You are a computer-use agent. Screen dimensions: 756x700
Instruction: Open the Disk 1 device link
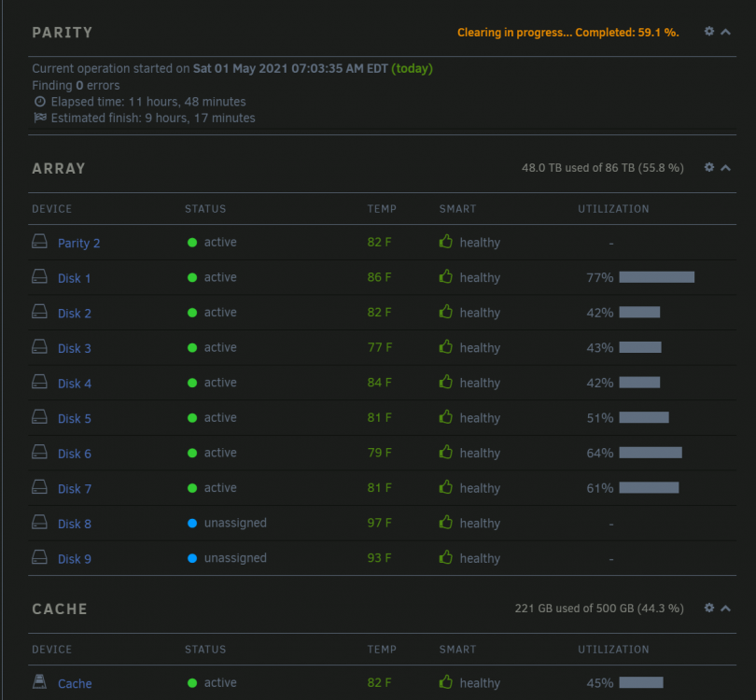tap(75, 278)
